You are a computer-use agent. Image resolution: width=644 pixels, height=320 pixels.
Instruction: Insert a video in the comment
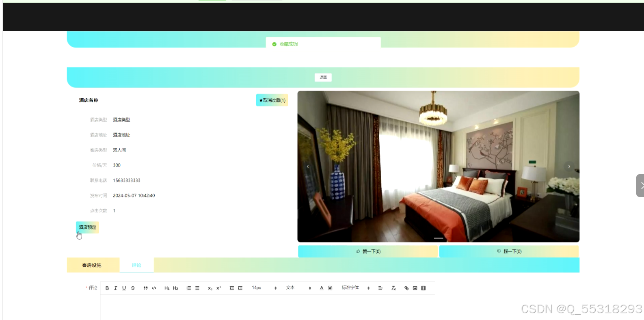point(424,288)
